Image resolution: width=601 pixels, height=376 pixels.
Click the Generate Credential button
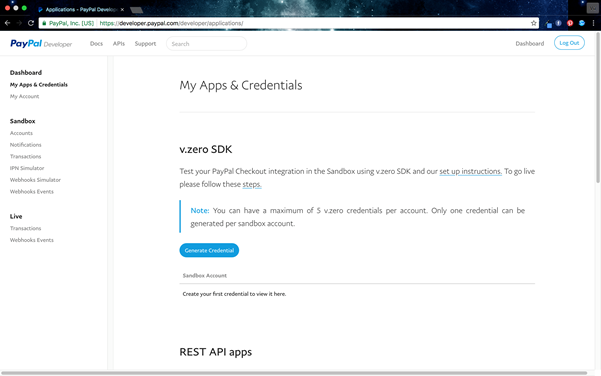tap(209, 250)
